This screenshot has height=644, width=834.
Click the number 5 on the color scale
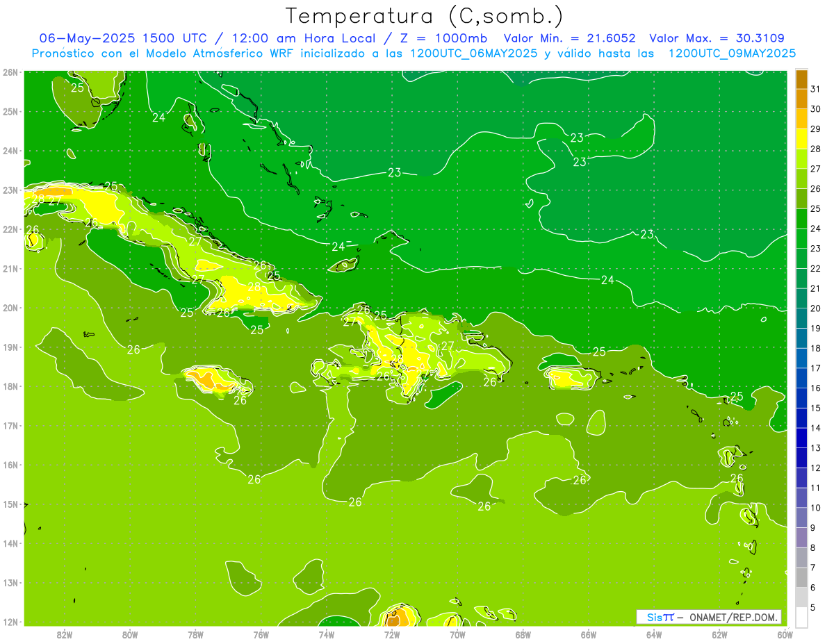click(813, 608)
